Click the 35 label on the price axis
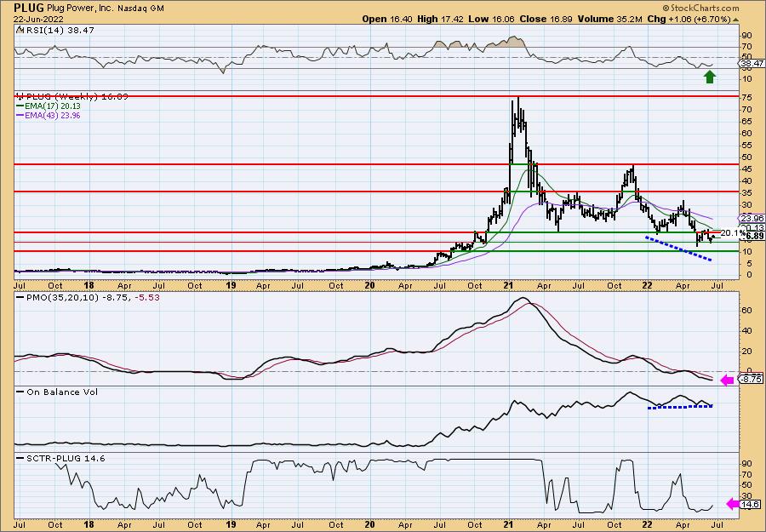Viewport: 766px width, 532px height. pyautogui.click(x=746, y=193)
